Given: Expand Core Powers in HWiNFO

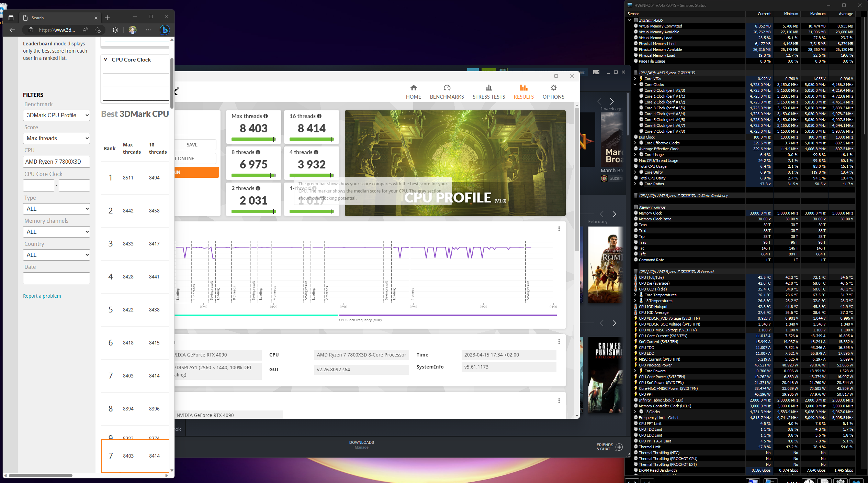Looking at the screenshot, I should [635, 371].
